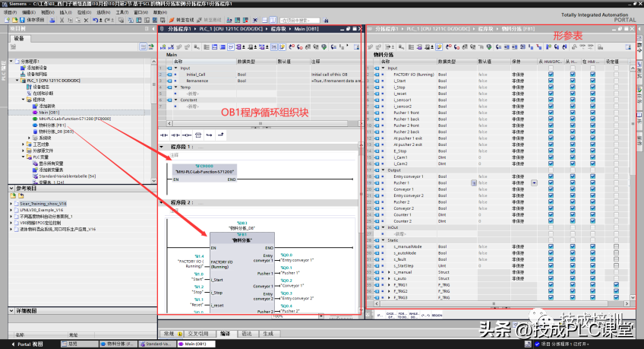Click the open project folder icon
The height and width of the screenshot is (349, 644).
tap(14, 20)
